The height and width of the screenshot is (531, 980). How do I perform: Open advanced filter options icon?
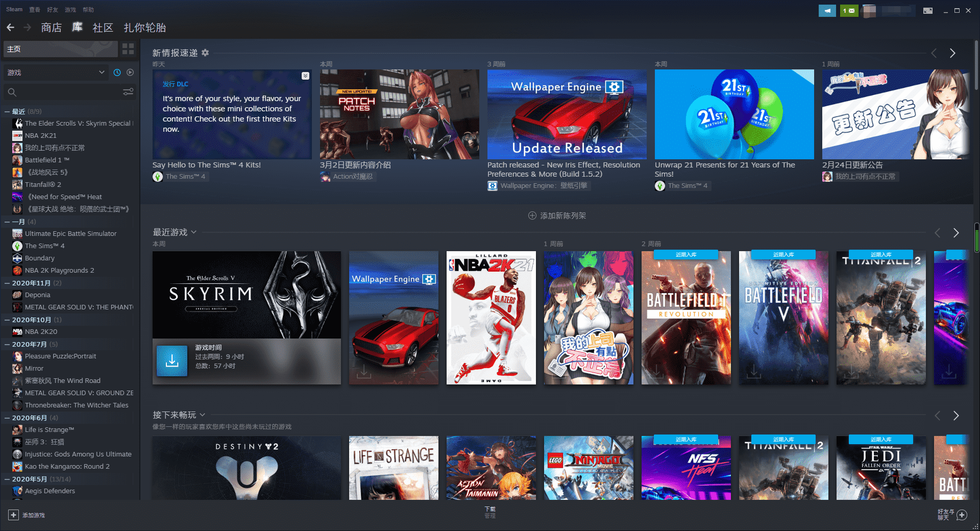(128, 92)
